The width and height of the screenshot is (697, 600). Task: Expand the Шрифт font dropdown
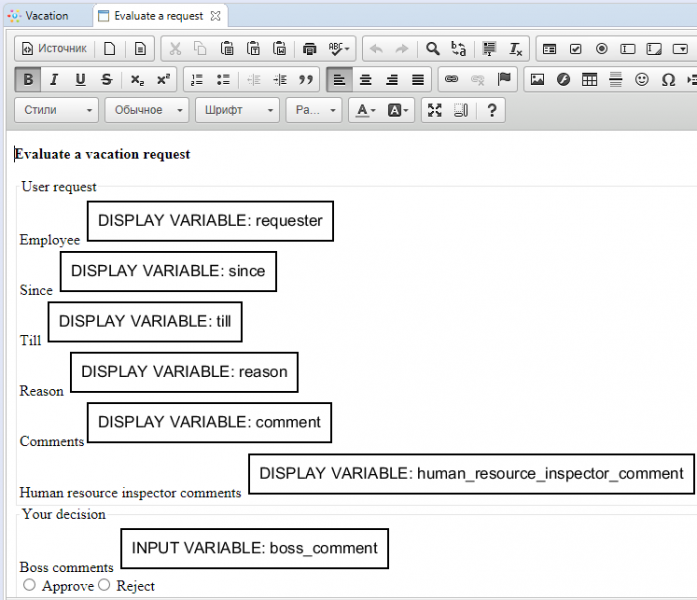coord(237,111)
